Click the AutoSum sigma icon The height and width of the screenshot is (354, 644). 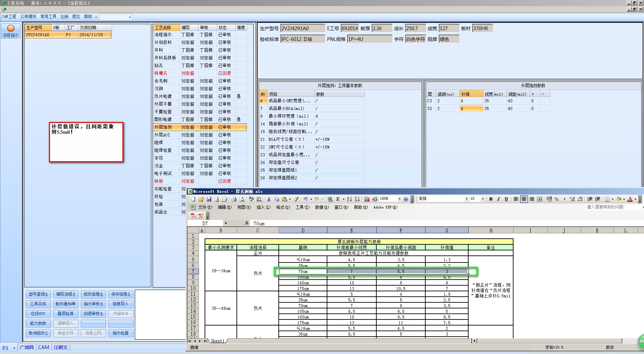point(338,199)
